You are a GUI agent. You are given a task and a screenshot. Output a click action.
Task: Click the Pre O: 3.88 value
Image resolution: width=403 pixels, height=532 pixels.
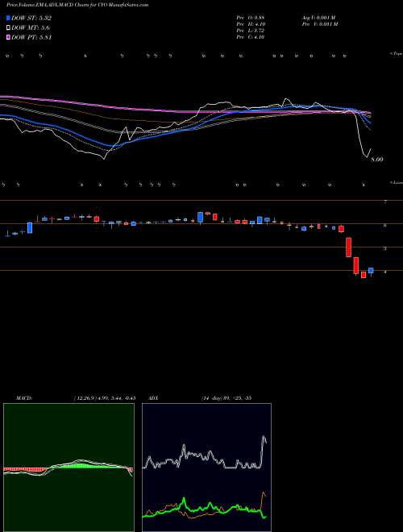(251, 18)
